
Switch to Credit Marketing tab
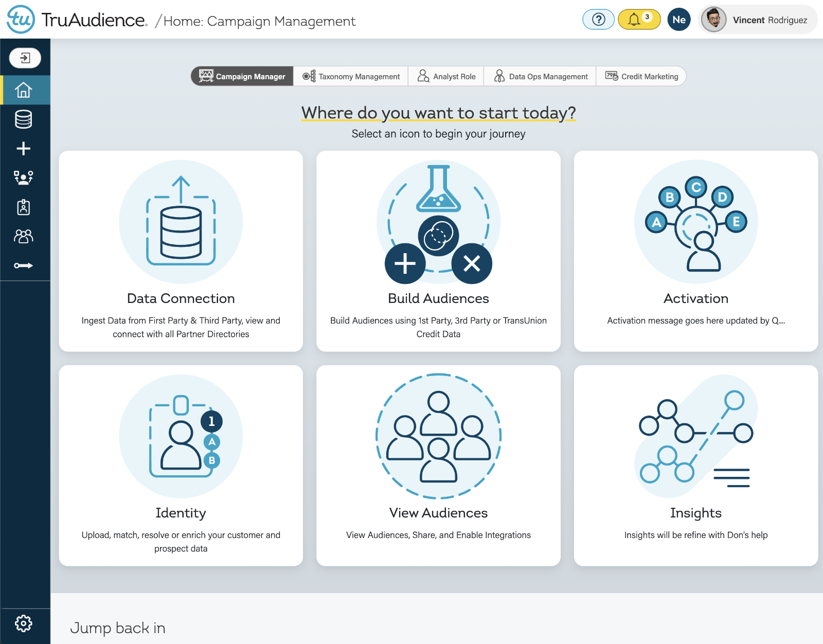[x=641, y=76]
